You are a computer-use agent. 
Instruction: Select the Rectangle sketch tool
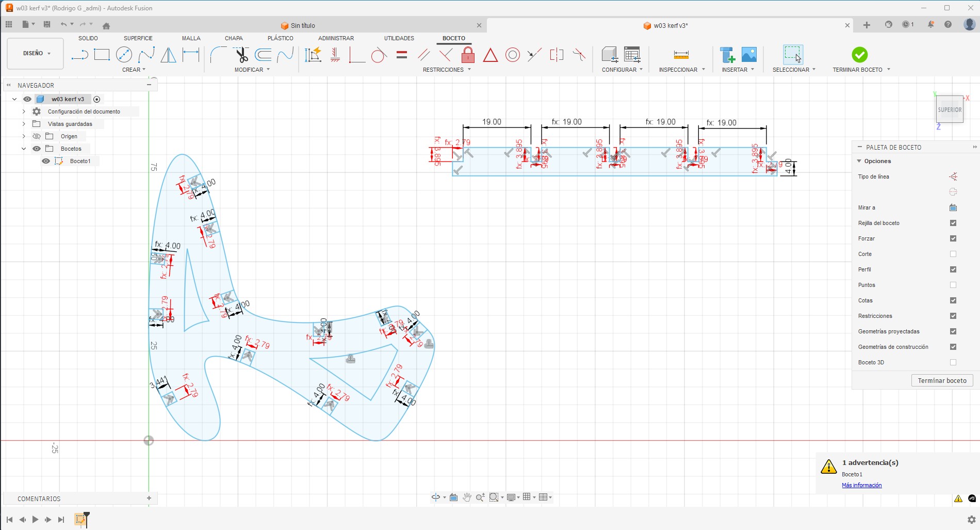(102, 55)
